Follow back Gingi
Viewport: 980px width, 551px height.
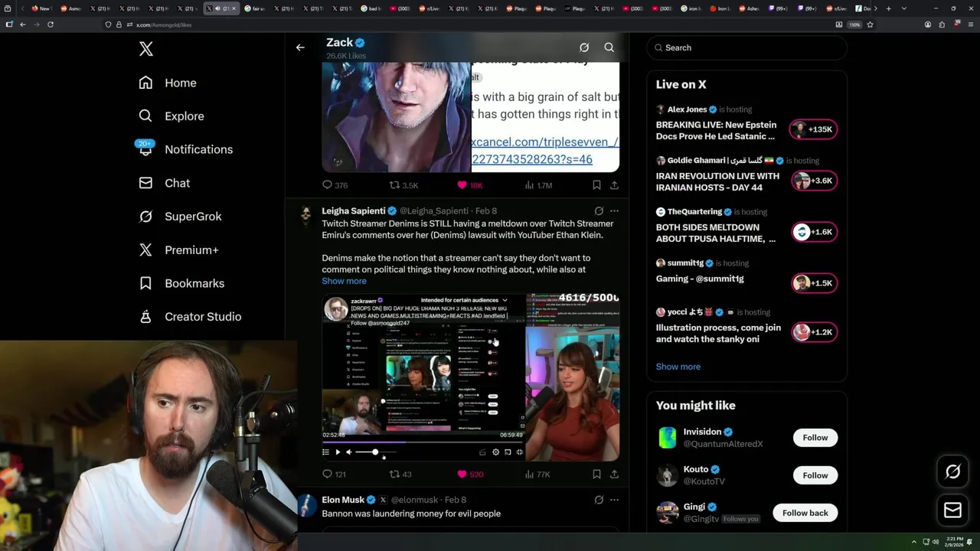805,513
